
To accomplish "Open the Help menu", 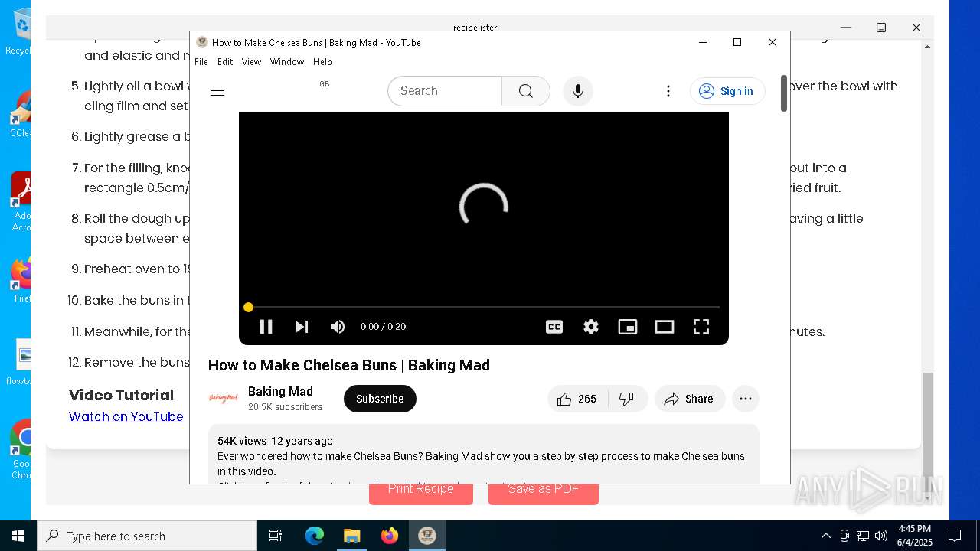I will [x=322, y=62].
